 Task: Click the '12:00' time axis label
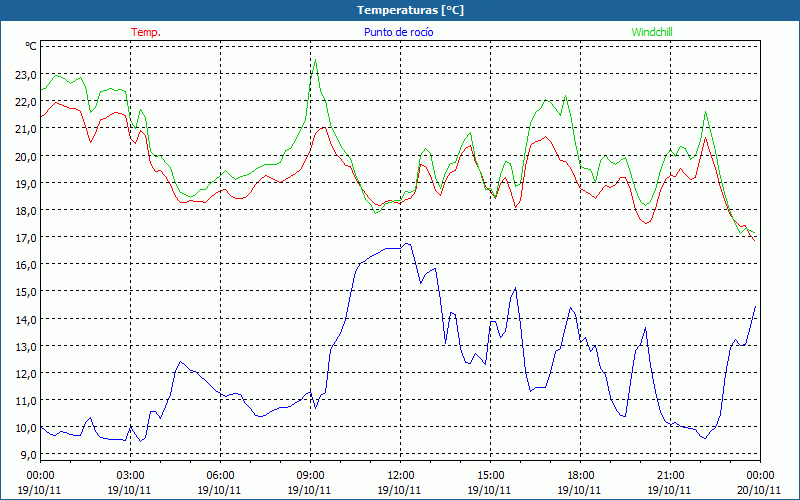click(x=401, y=476)
